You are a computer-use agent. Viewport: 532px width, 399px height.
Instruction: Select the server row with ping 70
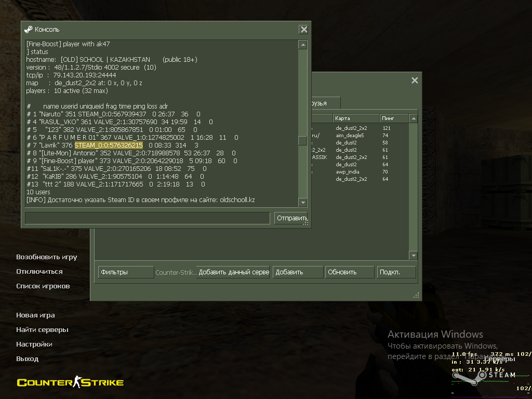pyautogui.click(x=360, y=172)
